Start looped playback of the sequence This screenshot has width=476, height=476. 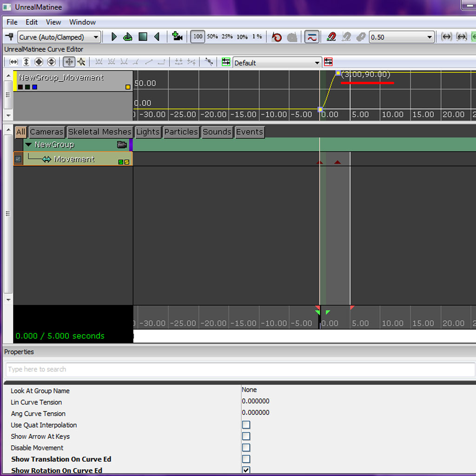click(127, 37)
